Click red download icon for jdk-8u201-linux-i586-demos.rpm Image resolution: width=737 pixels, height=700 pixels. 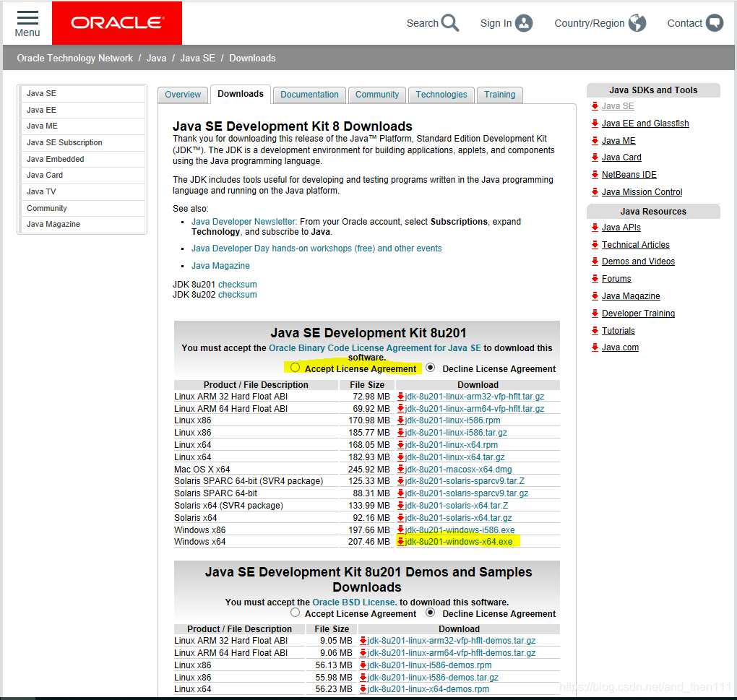(x=363, y=665)
